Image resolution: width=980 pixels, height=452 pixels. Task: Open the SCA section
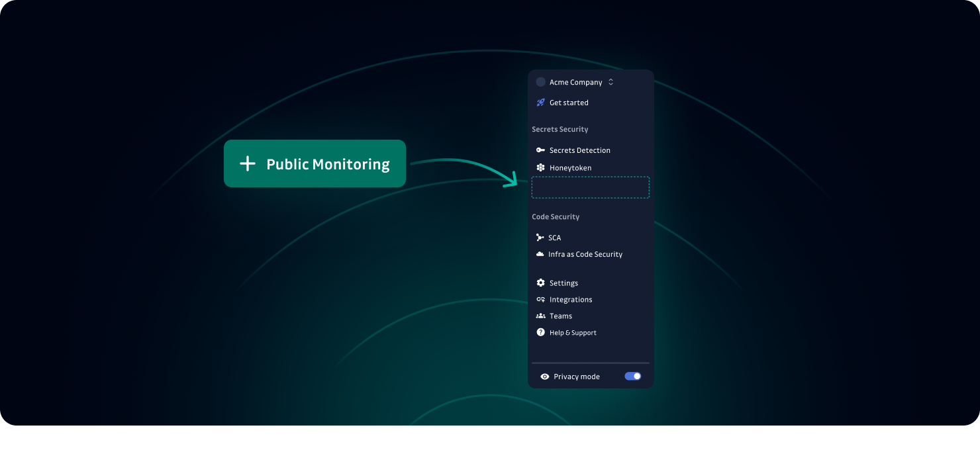click(x=554, y=238)
